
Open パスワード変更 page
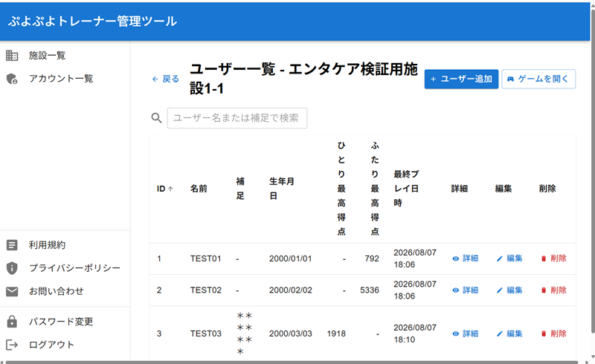61,322
